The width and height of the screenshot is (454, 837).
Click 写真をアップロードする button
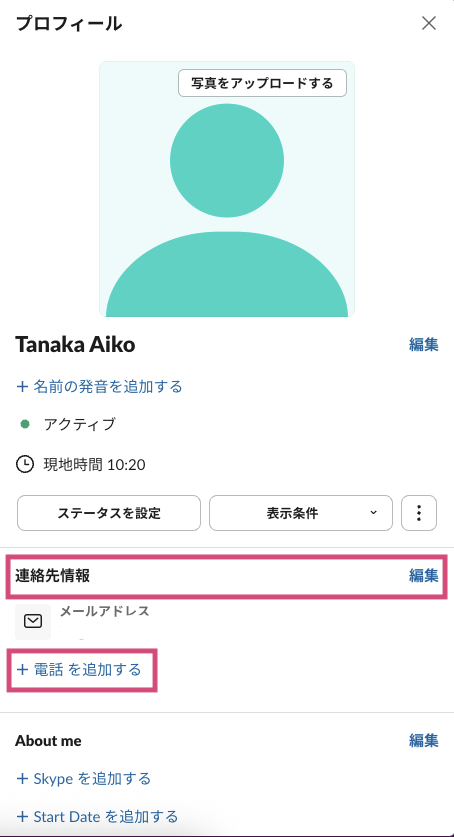(x=262, y=83)
